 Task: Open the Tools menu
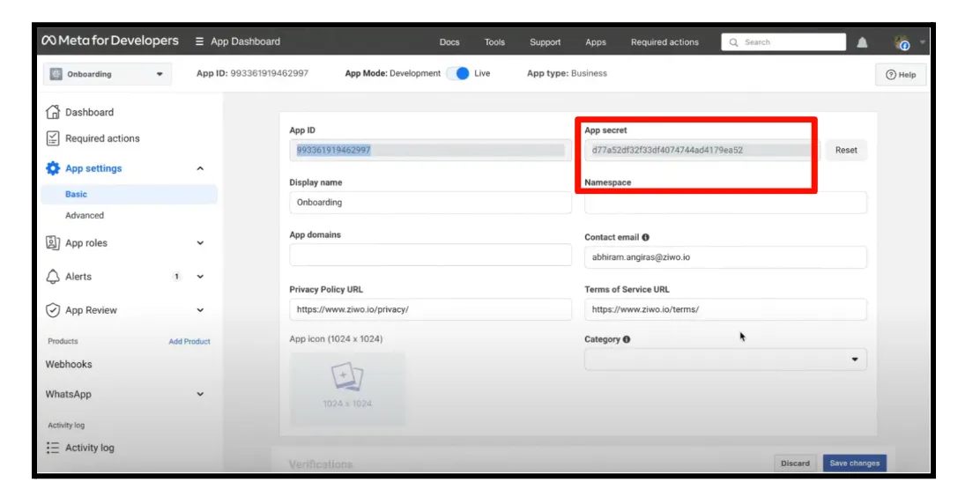(494, 42)
